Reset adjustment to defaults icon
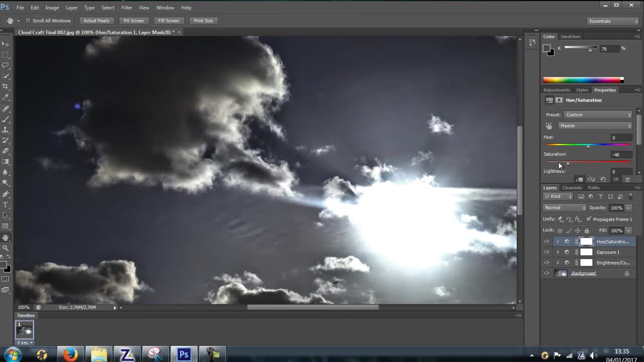644x362 pixels. (x=603, y=179)
